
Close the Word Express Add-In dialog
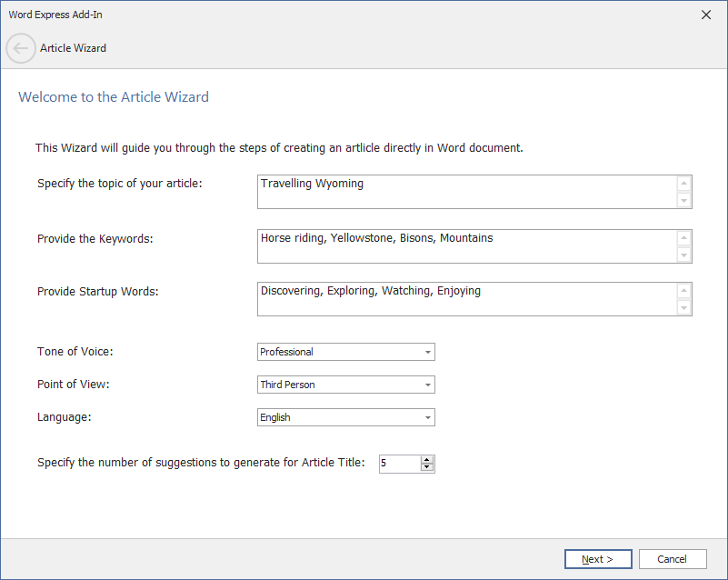[x=706, y=15]
